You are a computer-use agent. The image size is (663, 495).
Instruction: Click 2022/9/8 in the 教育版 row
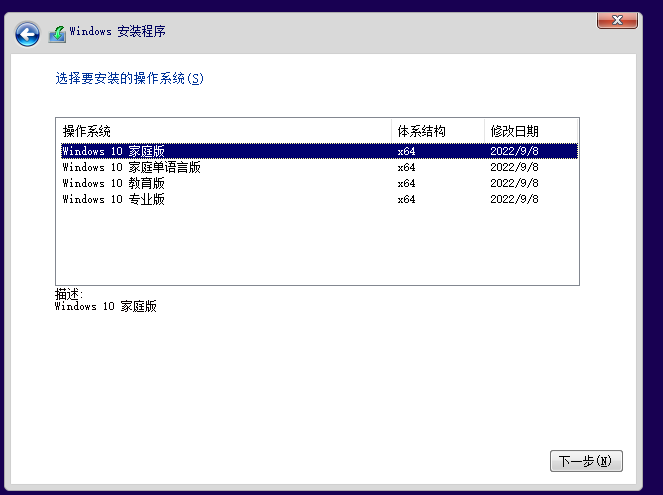click(x=514, y=183)
